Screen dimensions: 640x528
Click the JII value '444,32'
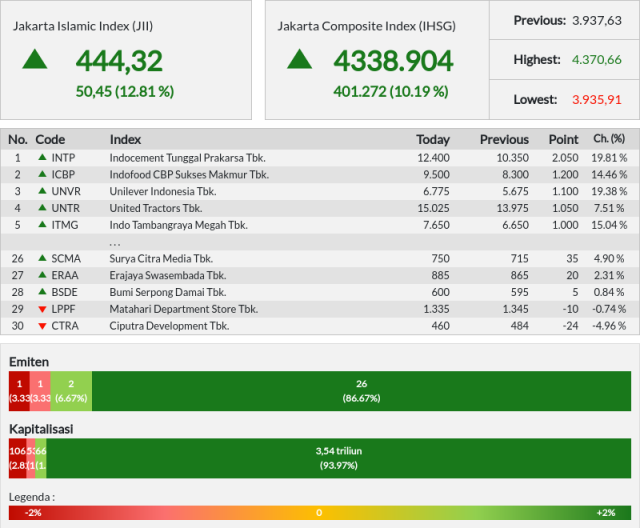[119, 61]
